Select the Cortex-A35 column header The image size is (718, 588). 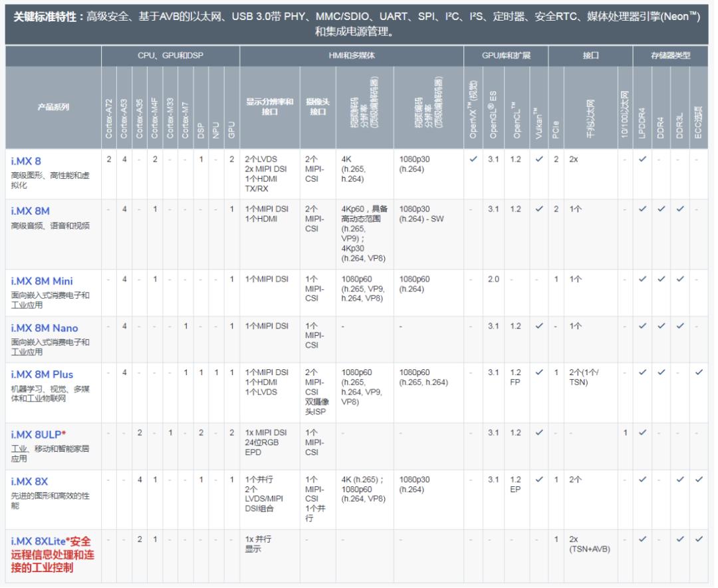coord(140,107)
